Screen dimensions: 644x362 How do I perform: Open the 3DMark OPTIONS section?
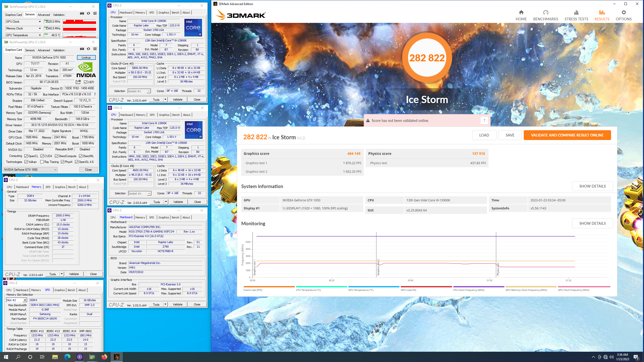[x=624, y=15]
